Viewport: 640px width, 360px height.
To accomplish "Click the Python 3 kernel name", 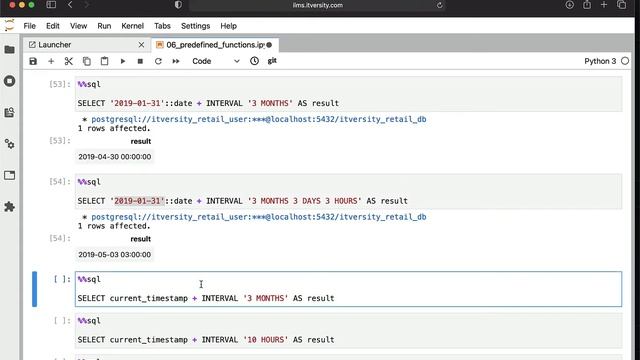I will (600, 61).
